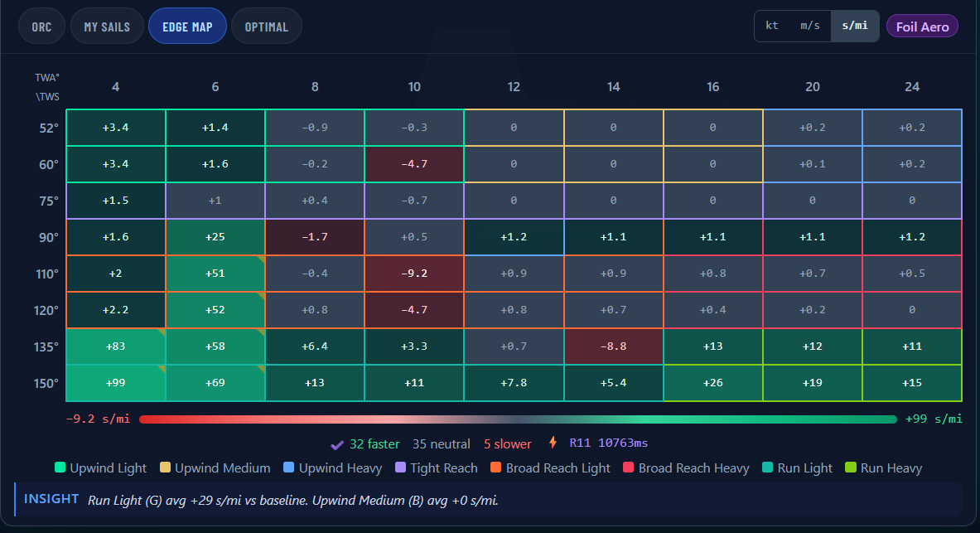Click wind speed column header 4
This screenshot has width=980, height=533.
116,87
